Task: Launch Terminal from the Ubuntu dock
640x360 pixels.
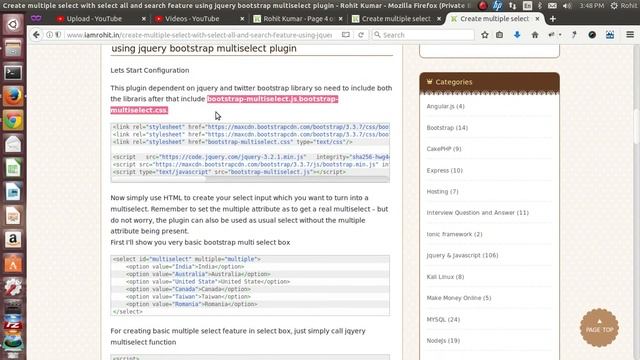Action: click(13, 73)
